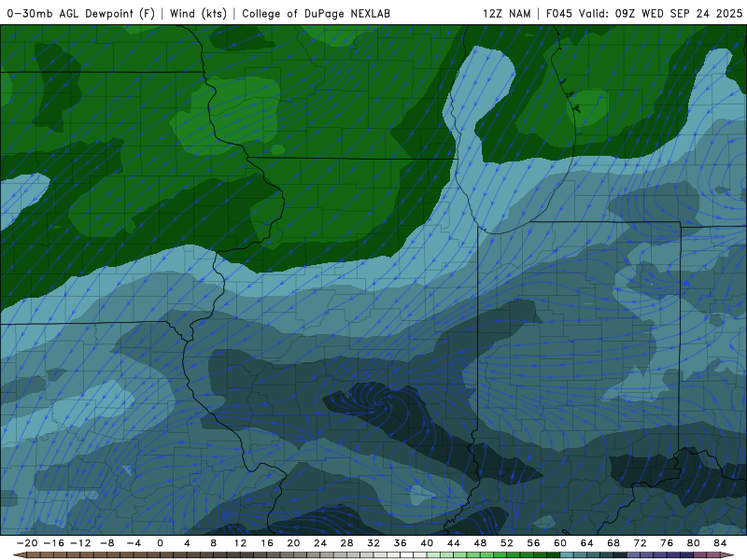Image resolution: width=747 pixels, height=560 pixels.
Task: Click the '24' legend scale label
Action: (x=320, y=543)
